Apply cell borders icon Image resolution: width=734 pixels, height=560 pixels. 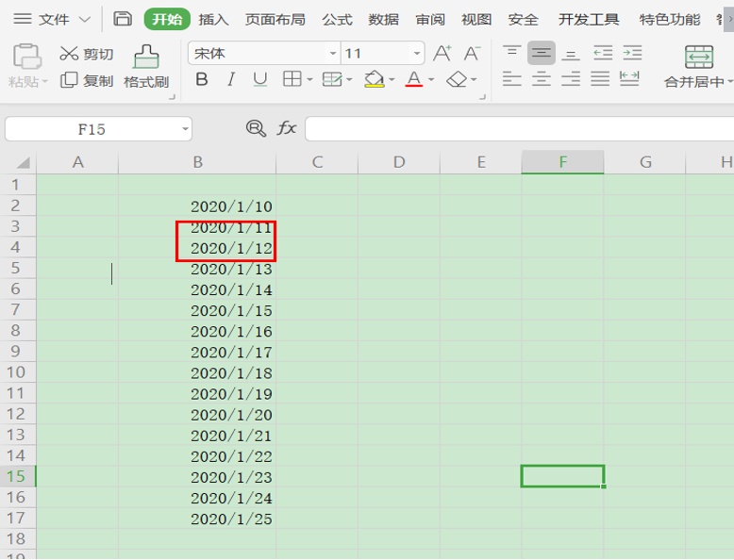click(292, 79)
